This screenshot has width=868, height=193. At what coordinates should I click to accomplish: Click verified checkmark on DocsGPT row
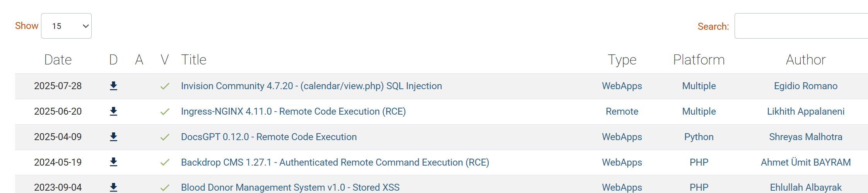click(x=165, y=137)
